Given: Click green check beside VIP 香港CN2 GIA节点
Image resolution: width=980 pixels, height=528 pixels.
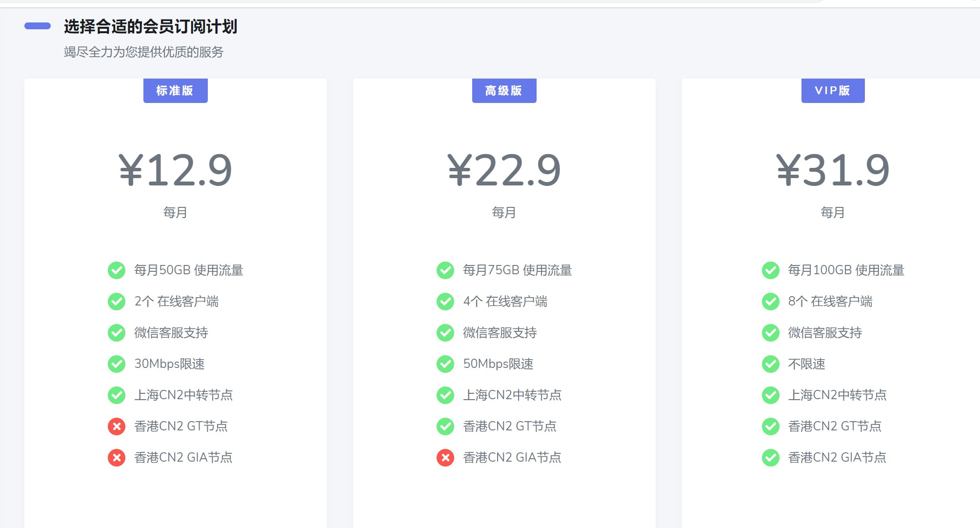Looking at the screenshot, I should [x=771, y=458].
